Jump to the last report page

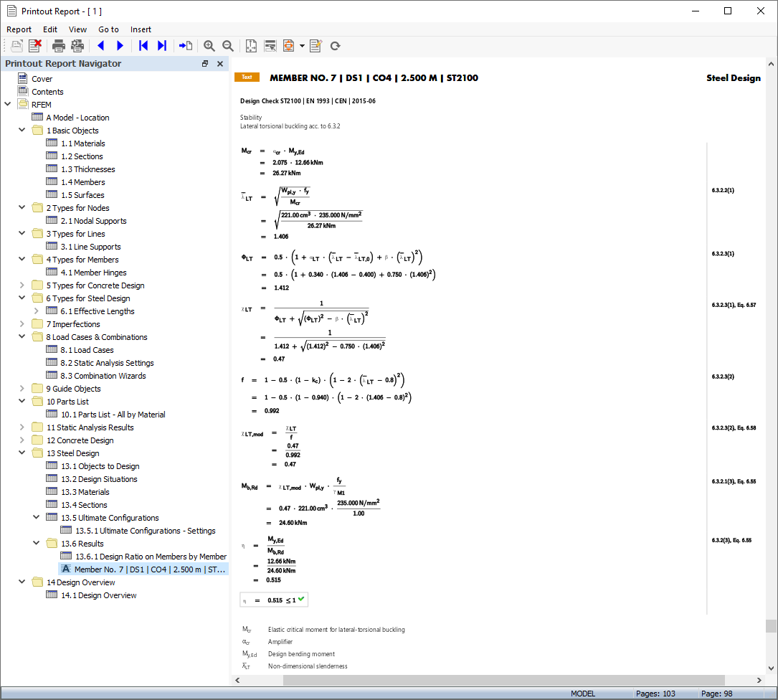tap(161, 45)
